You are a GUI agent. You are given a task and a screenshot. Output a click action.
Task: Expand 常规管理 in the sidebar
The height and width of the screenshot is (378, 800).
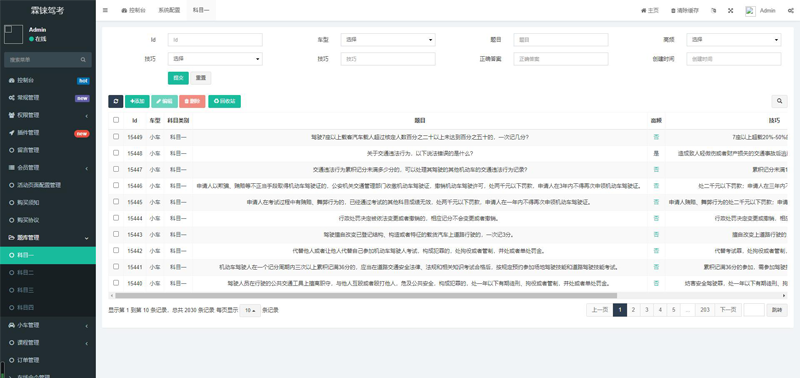coord(48,98)
